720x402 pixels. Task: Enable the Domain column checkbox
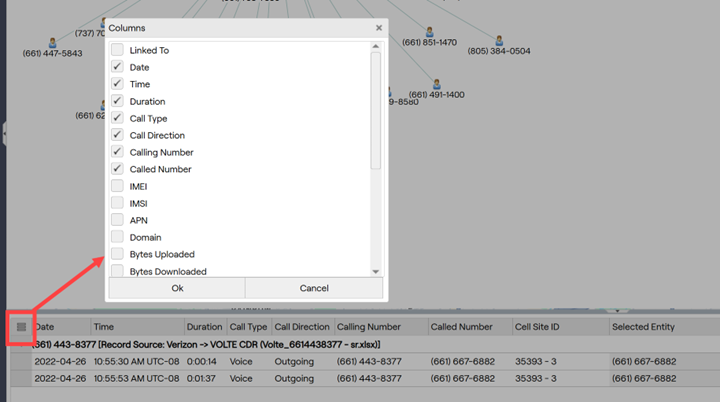117,237
